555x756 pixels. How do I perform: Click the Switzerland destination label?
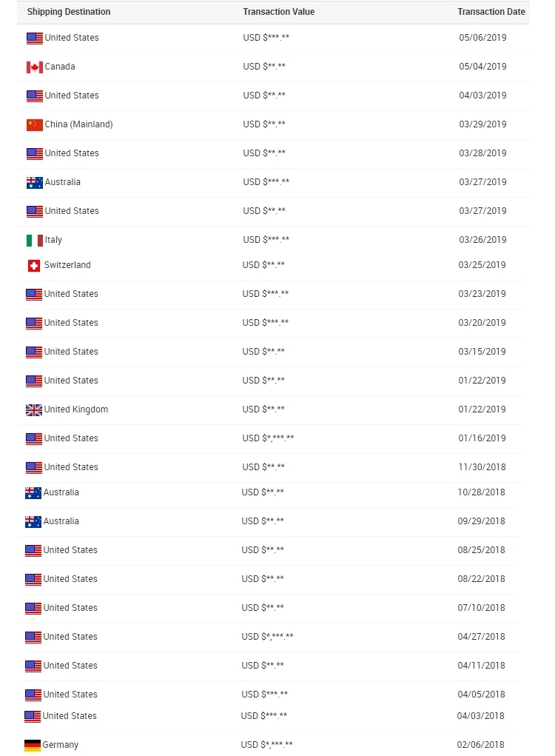tap(67, 265)
